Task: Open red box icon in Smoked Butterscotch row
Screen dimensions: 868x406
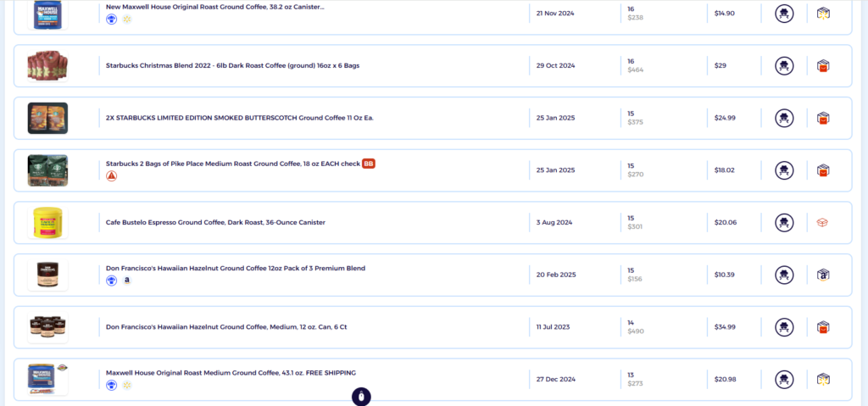Action: (823, 118)
